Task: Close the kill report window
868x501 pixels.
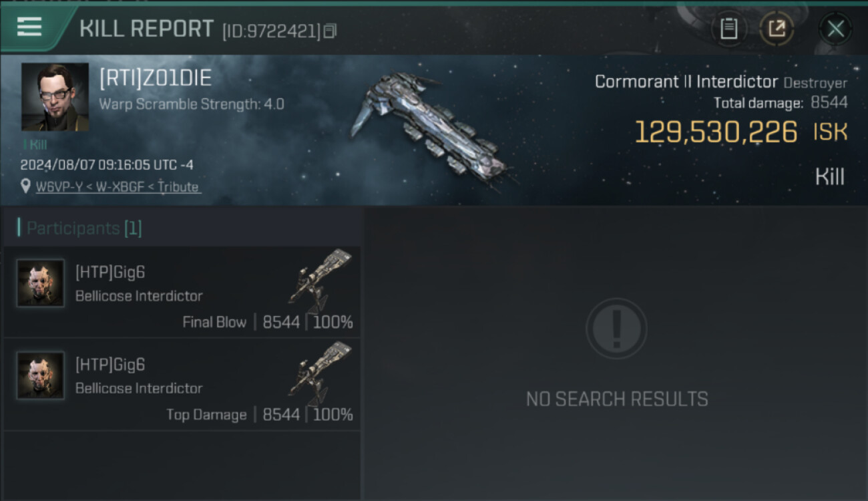Action: (x=835, y=29)
